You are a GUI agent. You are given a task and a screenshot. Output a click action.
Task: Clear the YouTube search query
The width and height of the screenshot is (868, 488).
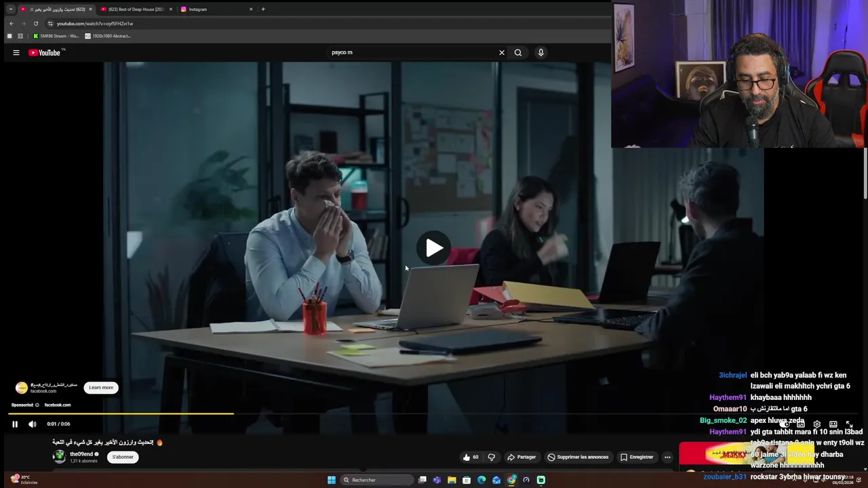click(502, 52)
